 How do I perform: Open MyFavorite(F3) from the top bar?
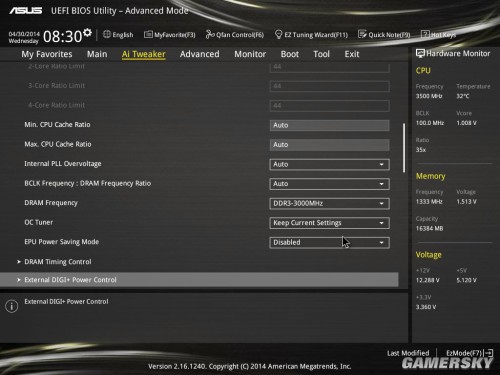click(x=169, y=35)
